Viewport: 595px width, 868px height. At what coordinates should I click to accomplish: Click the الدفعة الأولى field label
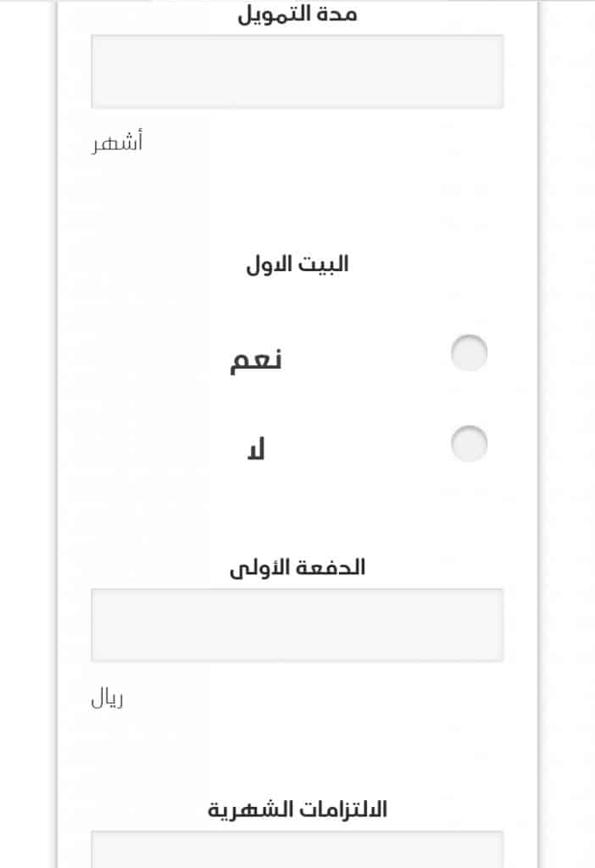[297, 567]
